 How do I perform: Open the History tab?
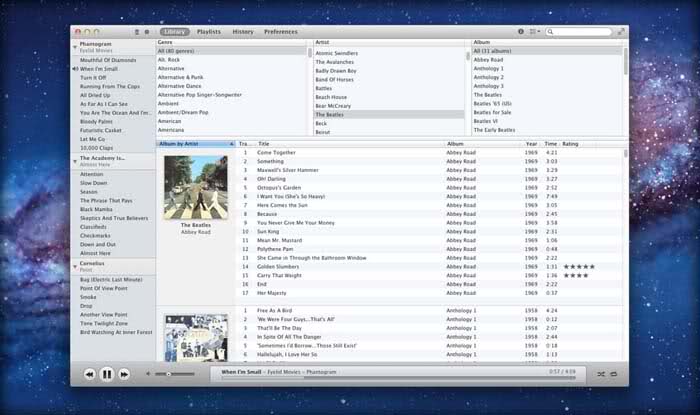coord(243,32)
